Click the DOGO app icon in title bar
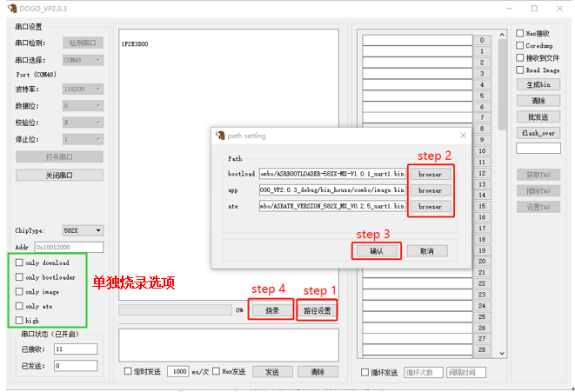 coord(12,9)
